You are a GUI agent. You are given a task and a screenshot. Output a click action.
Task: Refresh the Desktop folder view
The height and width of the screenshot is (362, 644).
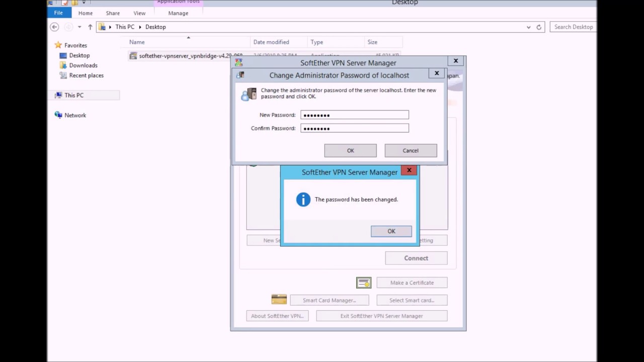click(x=539, y=27)
